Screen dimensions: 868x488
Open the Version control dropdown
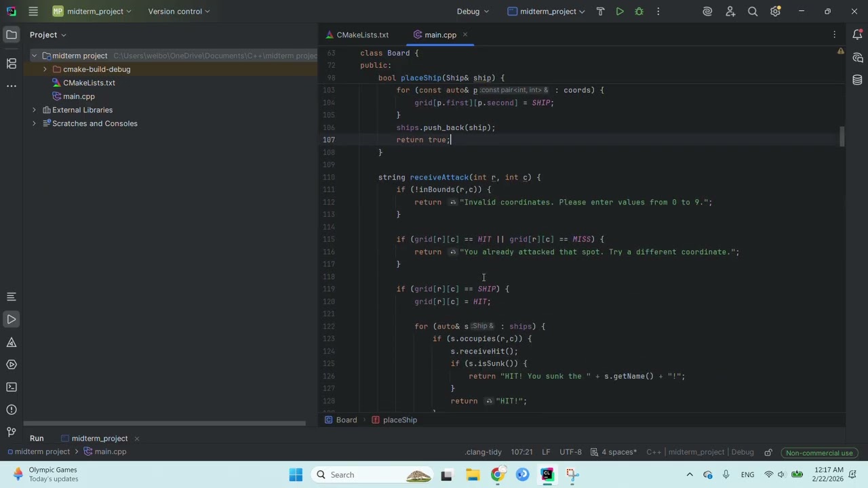179,12
